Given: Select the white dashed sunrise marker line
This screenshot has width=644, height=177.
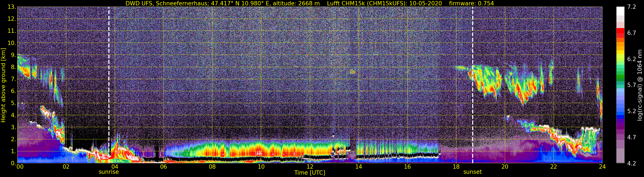Looking at the screenshot, I should tap(109, 85).
